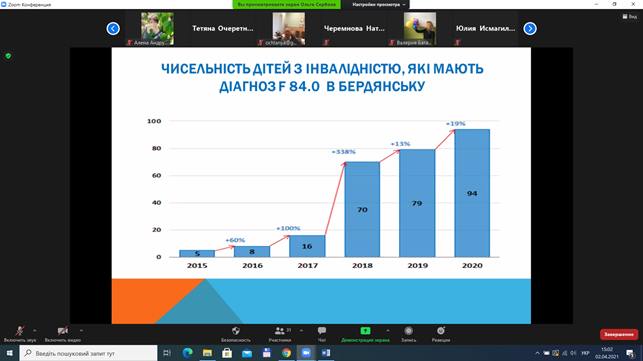
Task: Open Google Chrome from the taskbar
Action: click(286, 353)
